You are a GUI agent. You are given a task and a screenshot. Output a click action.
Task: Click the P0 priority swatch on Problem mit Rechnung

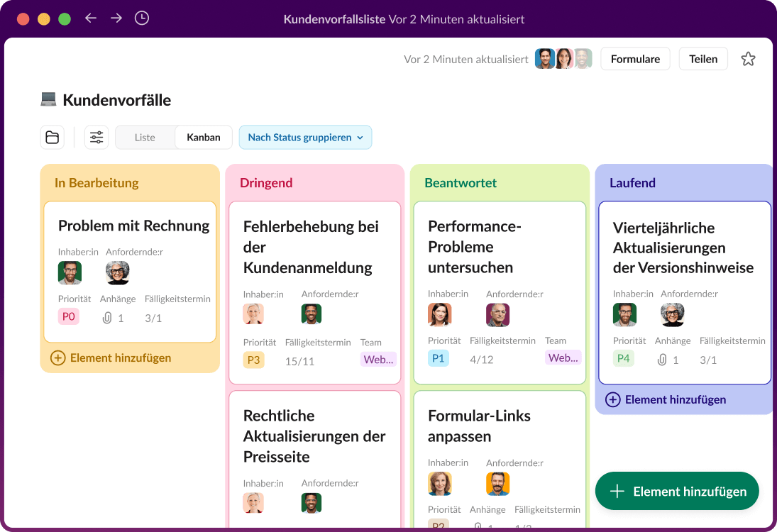(68, 316)
